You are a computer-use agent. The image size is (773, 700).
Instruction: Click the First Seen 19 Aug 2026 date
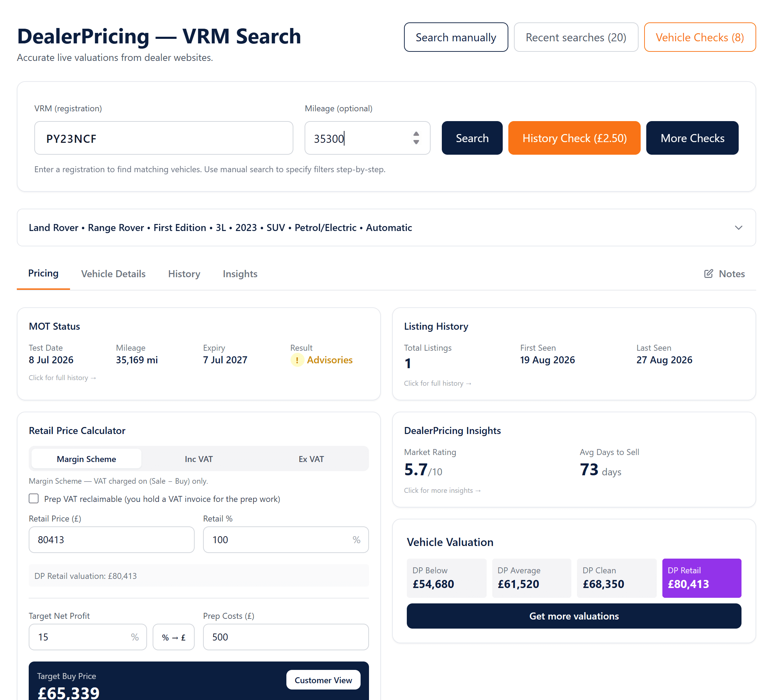coord(547,360)
